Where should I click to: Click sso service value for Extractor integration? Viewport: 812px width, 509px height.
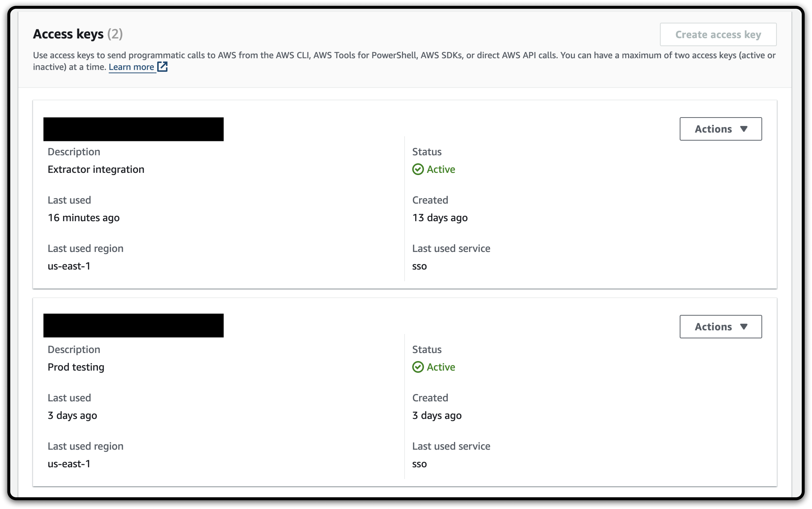[x=419, y=266]
